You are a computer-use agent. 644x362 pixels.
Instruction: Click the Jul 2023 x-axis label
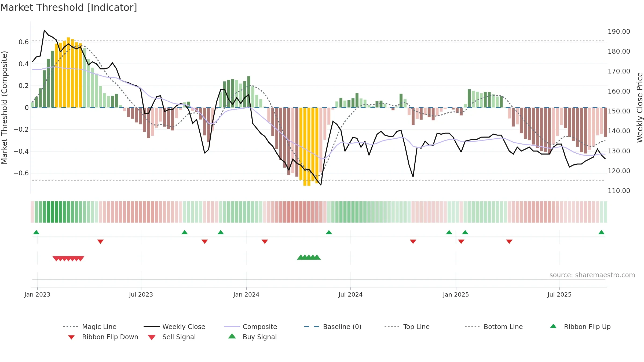point(141,294)
